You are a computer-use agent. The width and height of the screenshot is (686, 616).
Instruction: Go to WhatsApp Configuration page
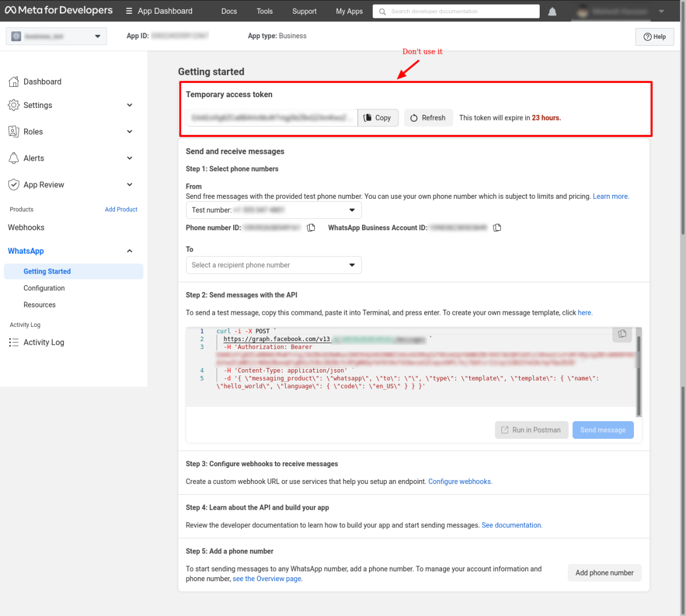(x=44, y=288)
